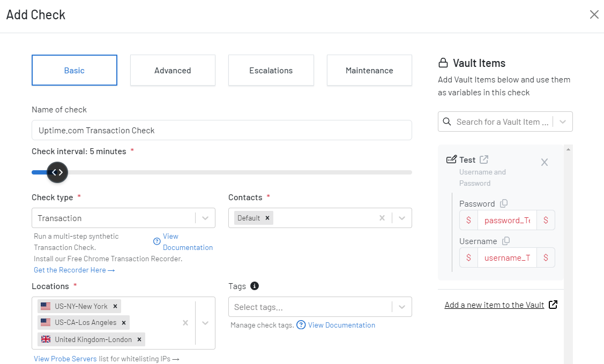Open the Get the Recorder Here link

[x=70, y=270]
